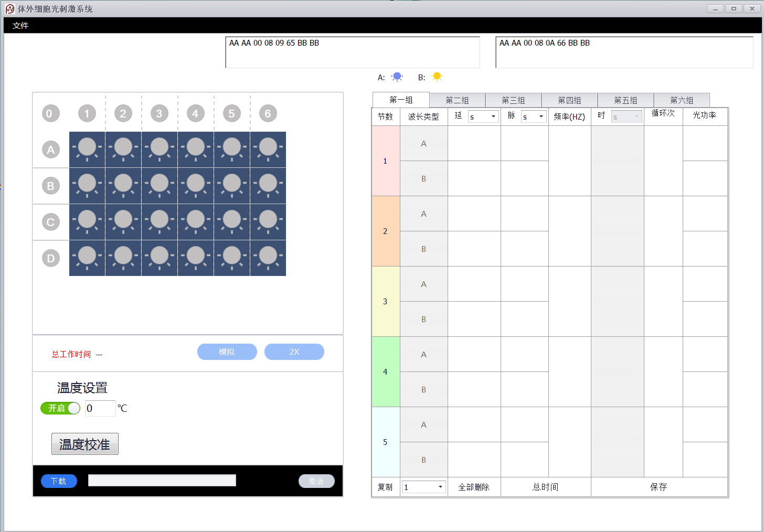Image resolution: width=764 pixels, height=532 pixels.
Task: Switch to the 第三组 tab
Action: (x=513, y=100)
